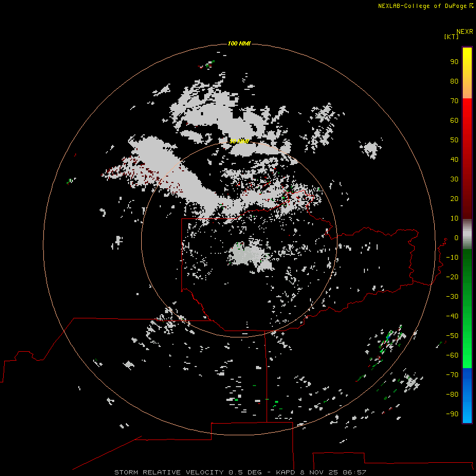Click the 70 value on velocity scale

click(454, 101)
